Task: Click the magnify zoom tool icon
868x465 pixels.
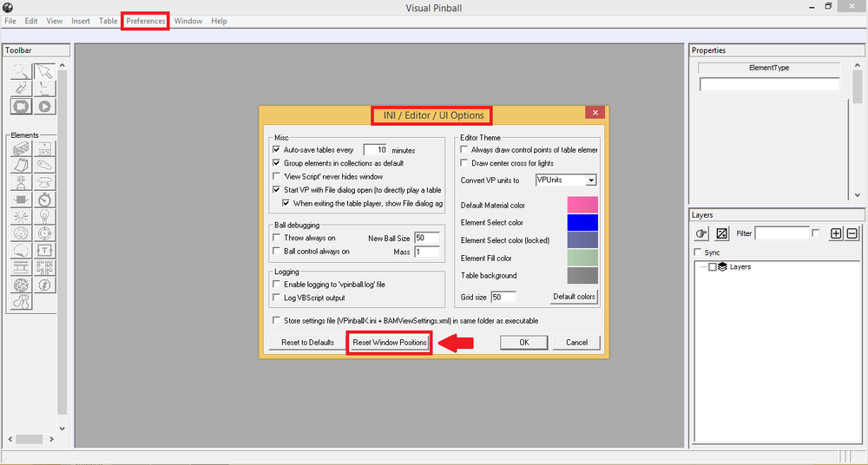Action: click(x=21, y=71)
